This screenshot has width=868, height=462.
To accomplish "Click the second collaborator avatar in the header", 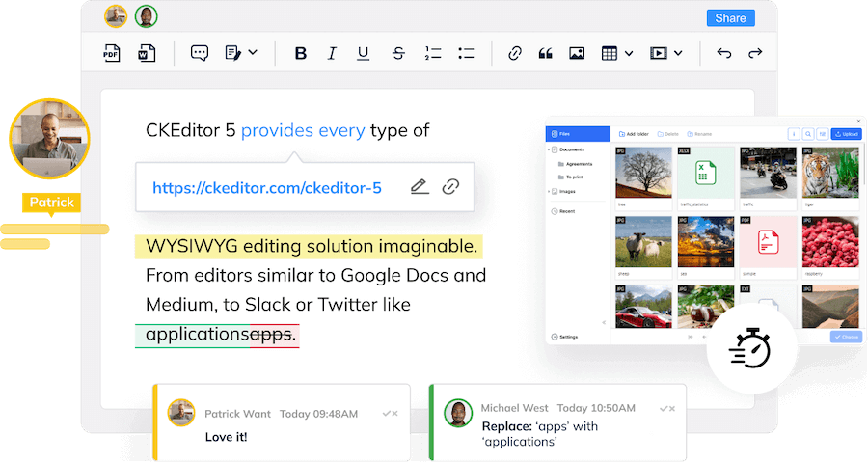I will [x=147, y=16].
